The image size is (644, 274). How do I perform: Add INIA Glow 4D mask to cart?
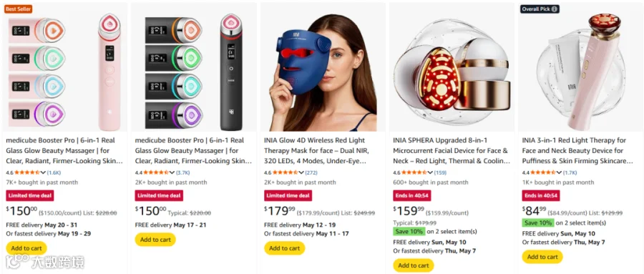pos(285,248)
